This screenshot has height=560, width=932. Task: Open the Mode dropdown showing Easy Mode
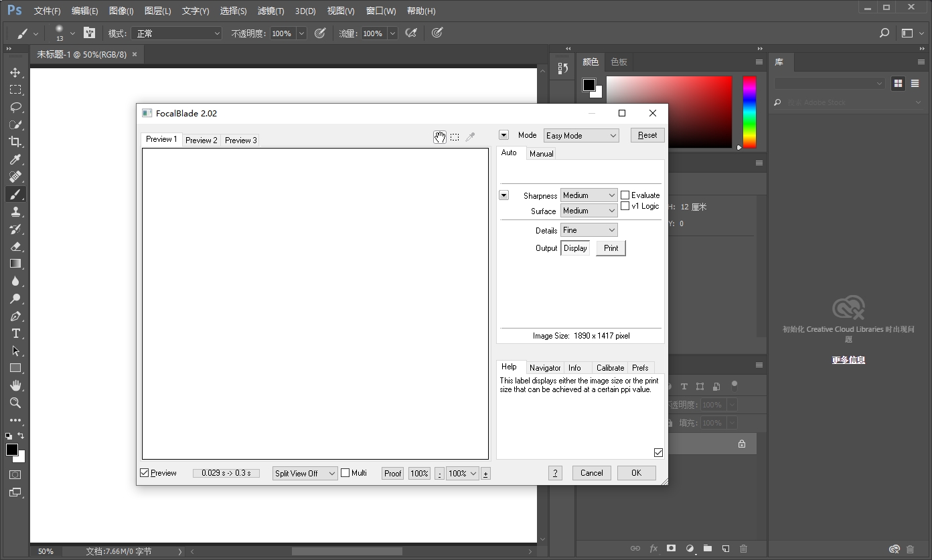(581, 135)
